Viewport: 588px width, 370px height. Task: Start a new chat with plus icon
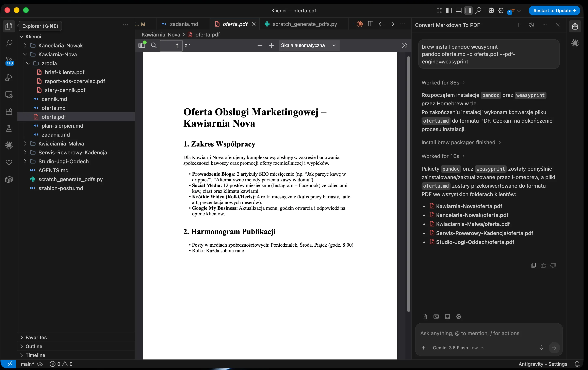coord(519,25)
